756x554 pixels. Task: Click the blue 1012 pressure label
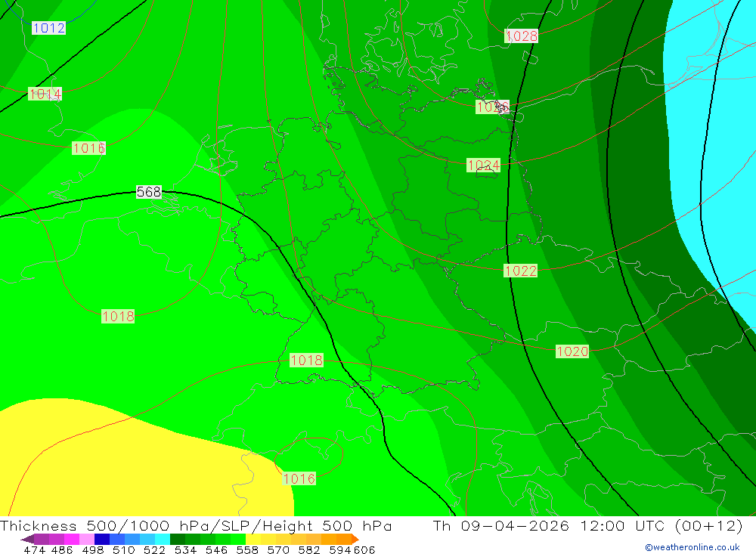click(x=48, y=28)
